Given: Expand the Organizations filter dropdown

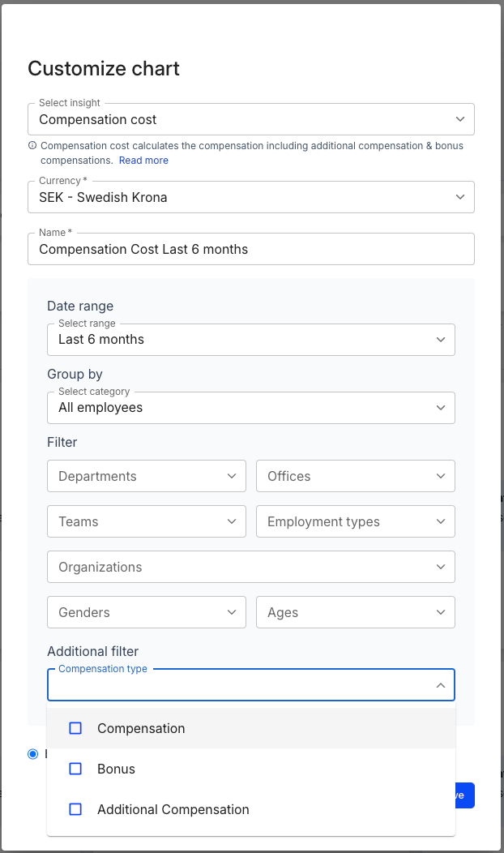Looking at the screenshot, I should 250,567.
